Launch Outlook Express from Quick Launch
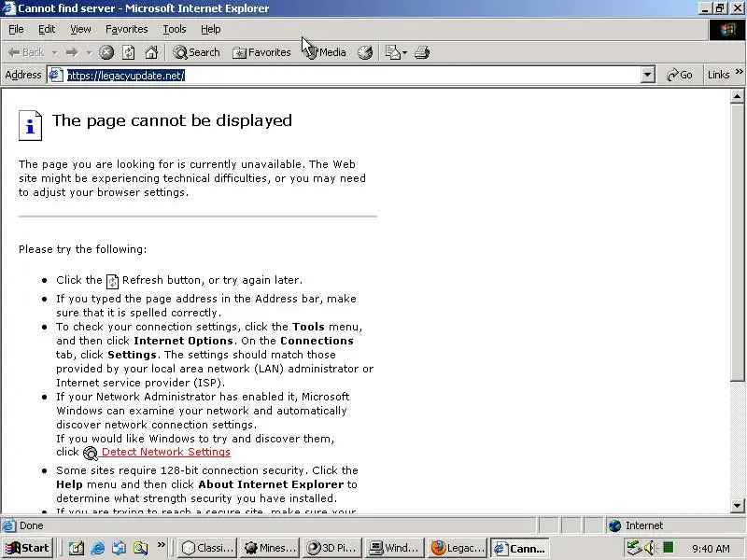Screen dimensions: 747x560 tap(120, 548)
